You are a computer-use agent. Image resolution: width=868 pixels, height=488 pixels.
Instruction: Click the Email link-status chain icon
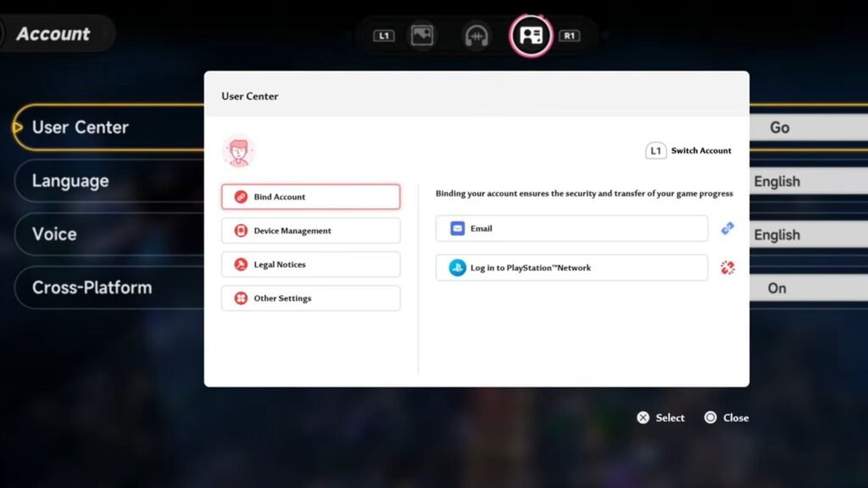(x=726, y=229)
